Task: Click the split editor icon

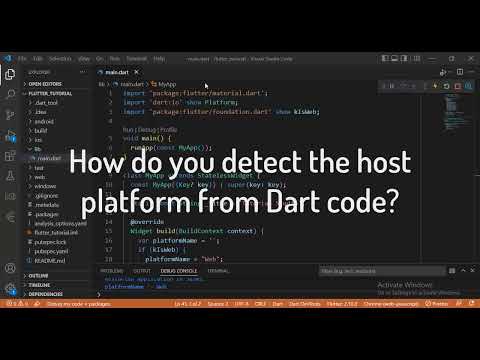Action: (460, 72)
